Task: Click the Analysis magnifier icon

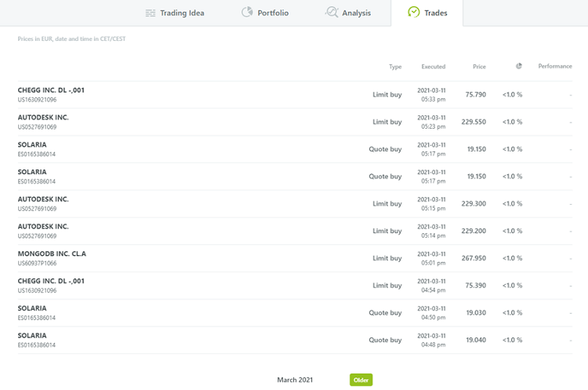Action: [x=332, y=12]
